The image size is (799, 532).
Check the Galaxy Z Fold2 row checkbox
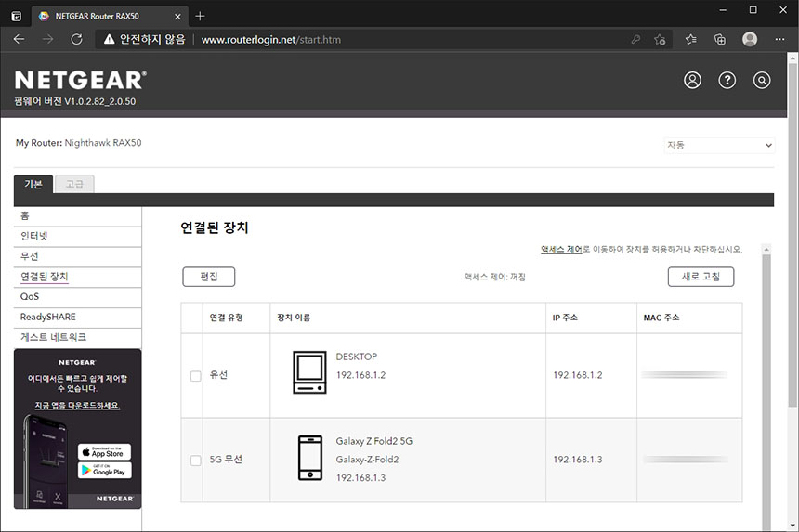pyautogui.click(x=196, y=461)
